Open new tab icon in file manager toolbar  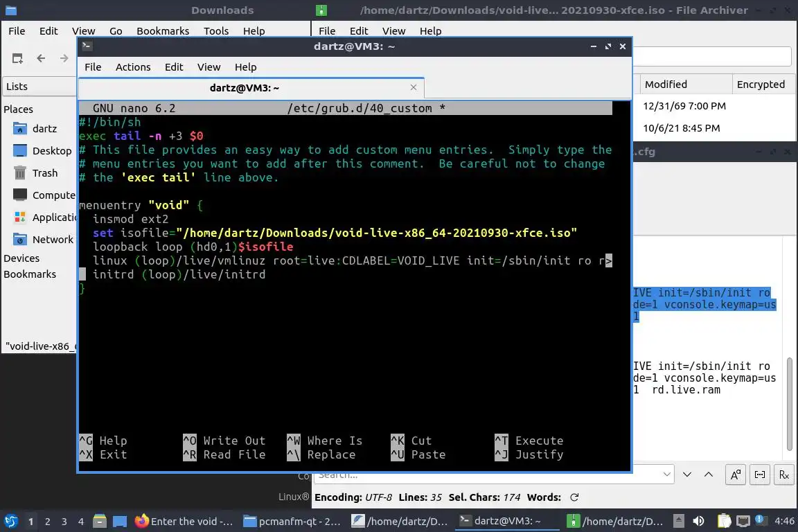click(17, 59)
